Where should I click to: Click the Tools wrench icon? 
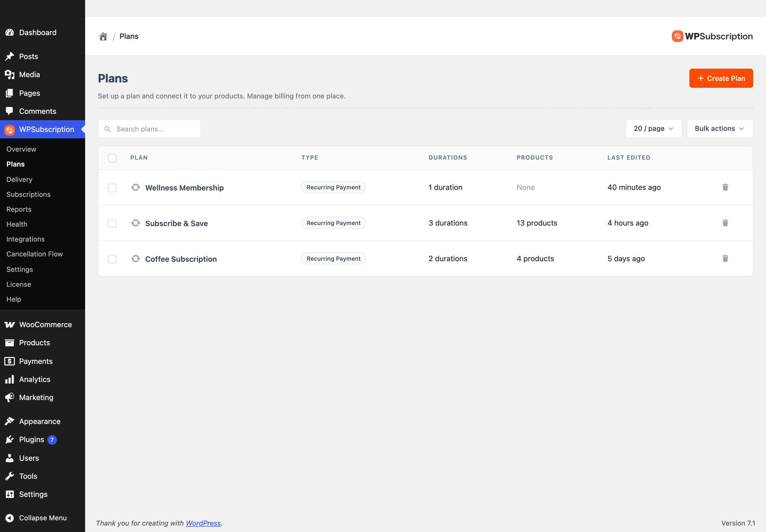[x=10, y=476]
